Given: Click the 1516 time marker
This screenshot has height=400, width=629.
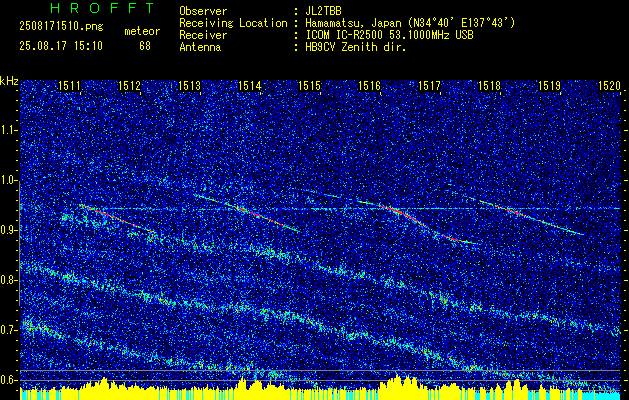Looking at the screenshot, I should (369, 85).
